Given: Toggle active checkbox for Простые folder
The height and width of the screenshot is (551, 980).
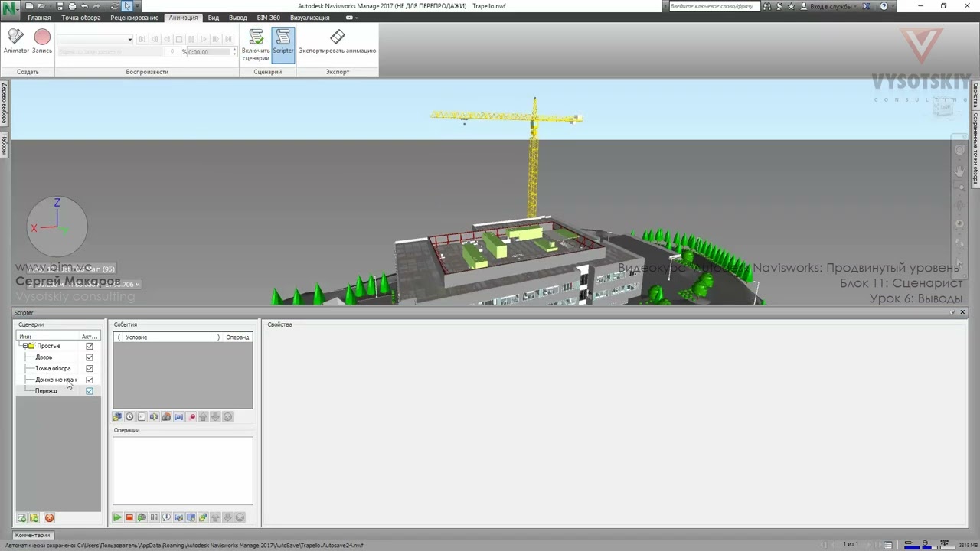Looking at the screenshot, I should pos(90,346).
